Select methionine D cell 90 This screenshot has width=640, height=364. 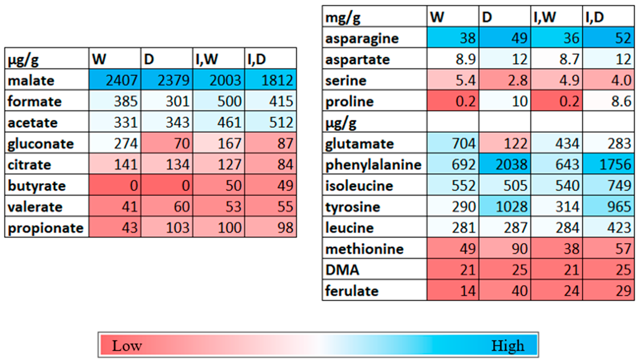pos(505,249)
